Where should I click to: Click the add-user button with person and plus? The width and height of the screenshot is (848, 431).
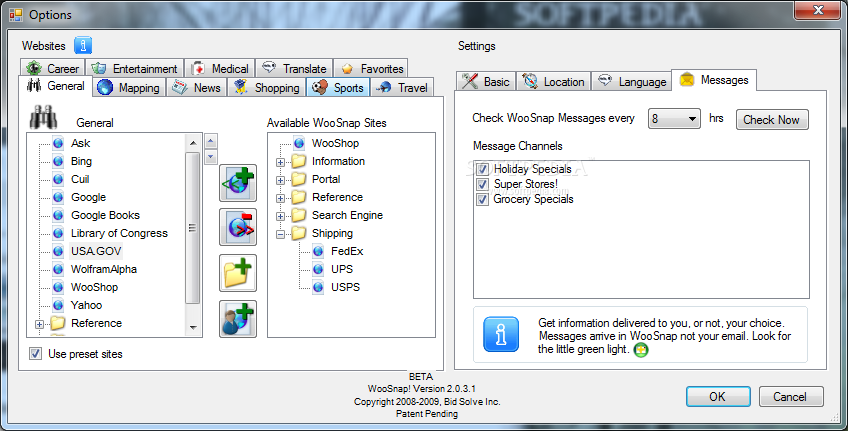pos(238,319)
